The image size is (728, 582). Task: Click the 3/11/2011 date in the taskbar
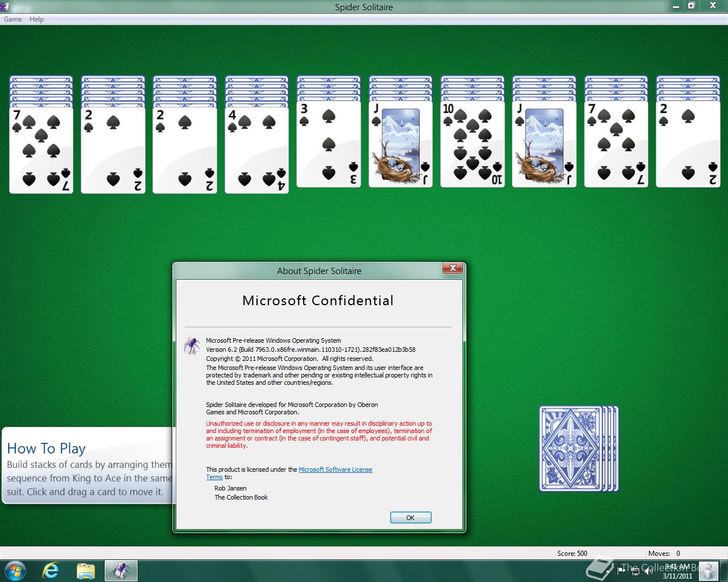(677, 576)
